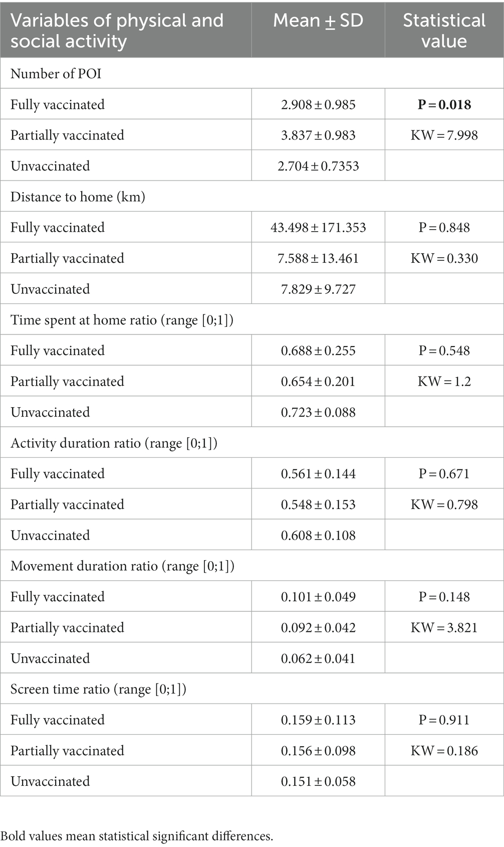Select the 'Mean ± SD' column header
504x847 pixels.
318,21
